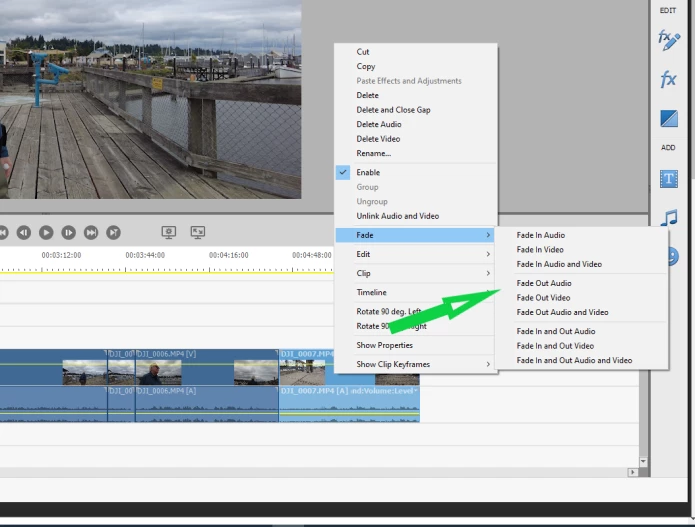Choose Delete Video
The image size is (695, 527).
(378, 139)
